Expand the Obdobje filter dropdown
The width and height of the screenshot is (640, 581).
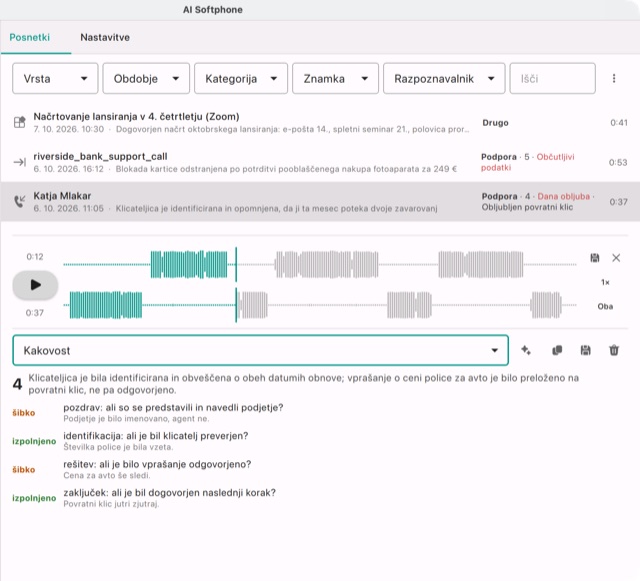[x=146, y=78]
